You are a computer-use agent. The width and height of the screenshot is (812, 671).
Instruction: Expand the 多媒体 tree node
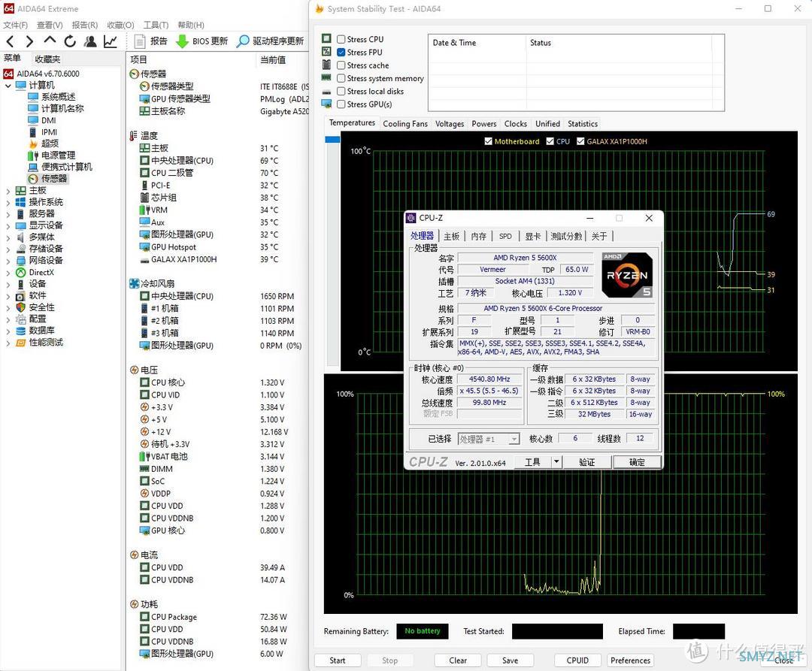point(8,237)
